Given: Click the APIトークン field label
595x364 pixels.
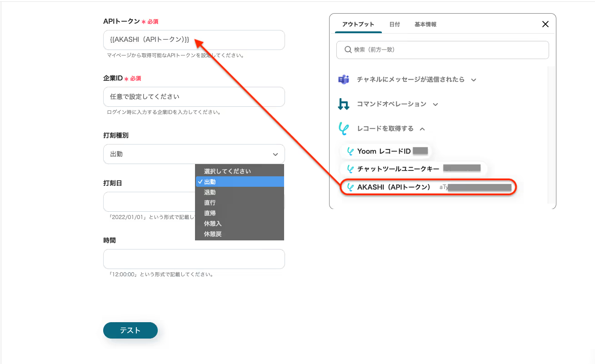Looking at the screenshot, I should 122,21.
